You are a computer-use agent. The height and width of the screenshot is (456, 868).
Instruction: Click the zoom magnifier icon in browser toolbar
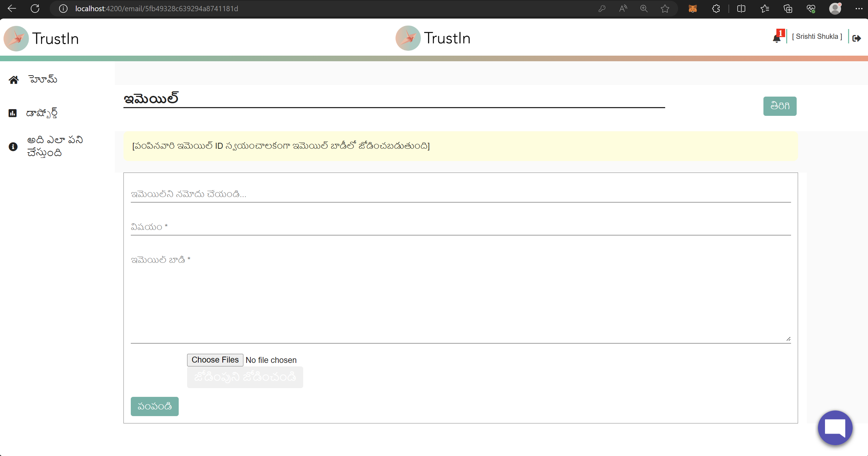(x=644, y=8)
